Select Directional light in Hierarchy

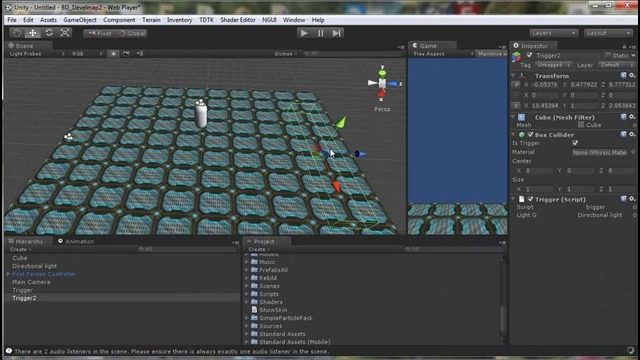click(34, 266)
